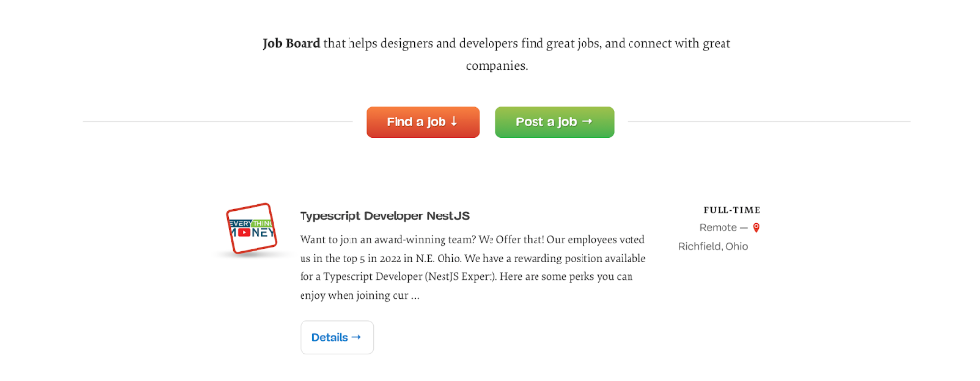This screenshot has width=980, height=381.
Task: Click the job description starting with "Want to join"
Action: pos(473,267)
